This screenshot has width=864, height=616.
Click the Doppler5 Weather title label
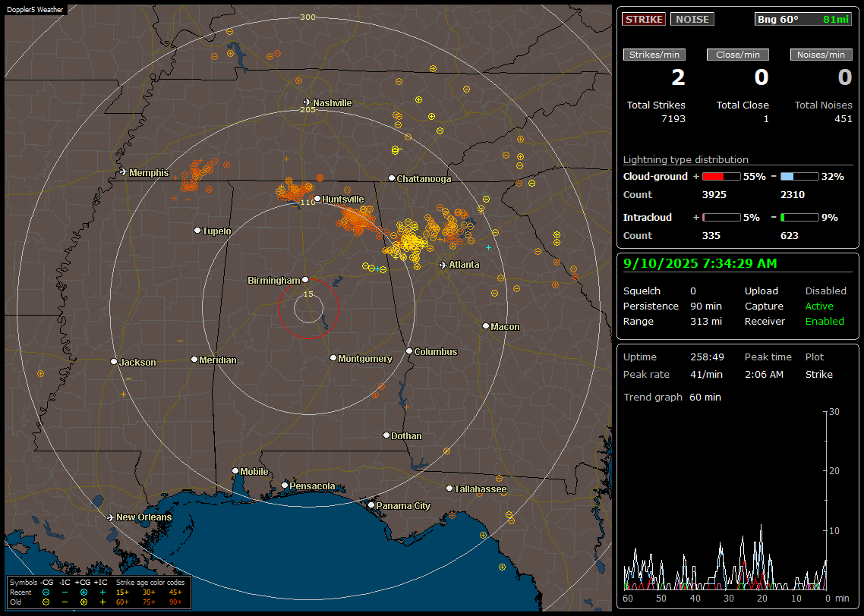(x=35, y=9)
